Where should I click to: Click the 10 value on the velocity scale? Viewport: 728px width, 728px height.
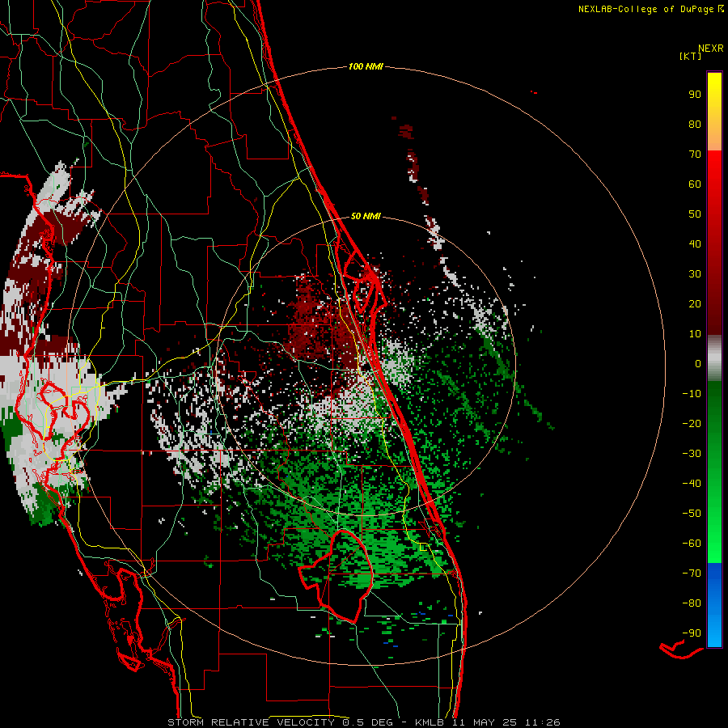pyautogui.click(x=695, y=334)
